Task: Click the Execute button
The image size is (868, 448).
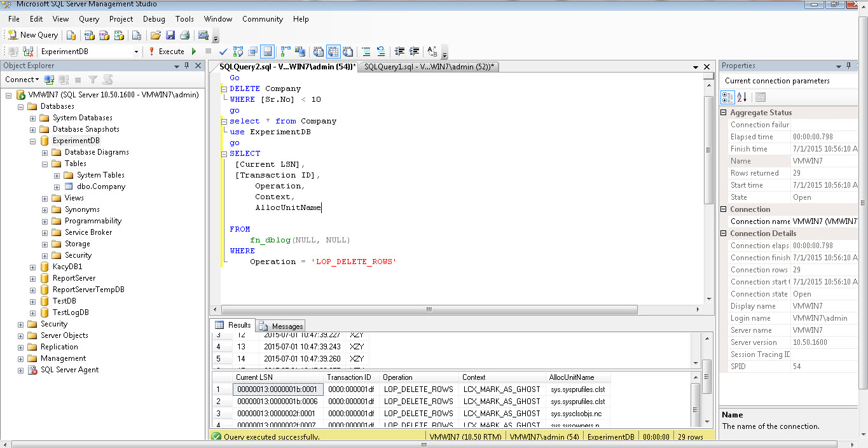Action: pos(166,52)
